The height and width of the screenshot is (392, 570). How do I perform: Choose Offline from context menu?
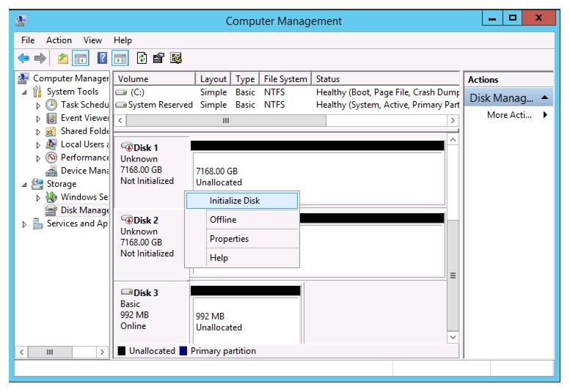click(x=242, y=220)
